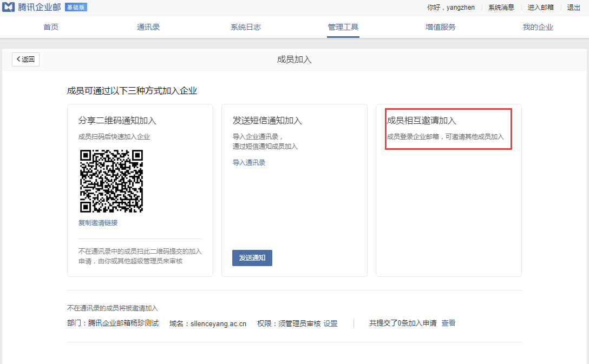Click 查看 to view join requests
589x364 pixels.
(448, 323)
